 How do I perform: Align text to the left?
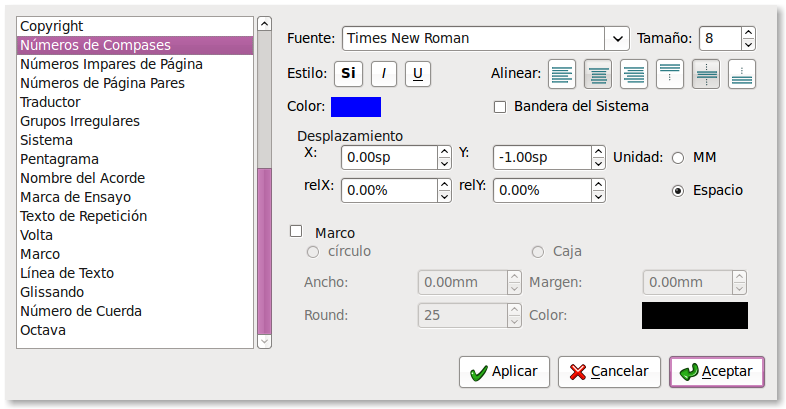[562, 74]
